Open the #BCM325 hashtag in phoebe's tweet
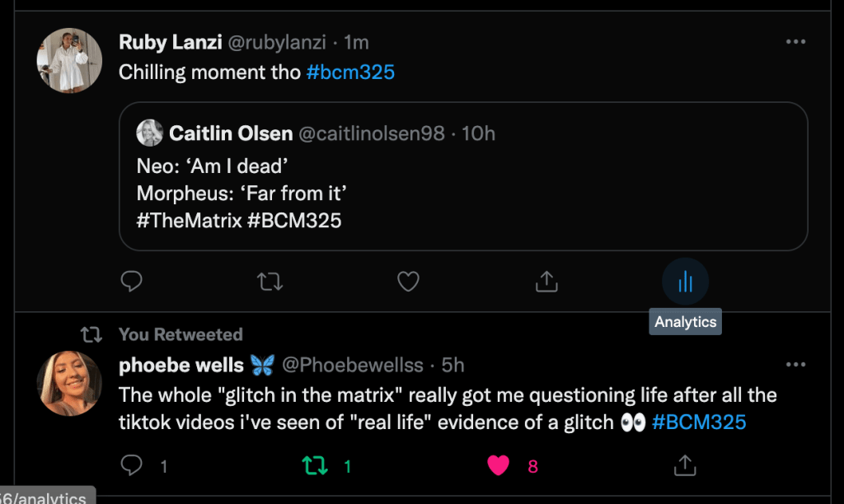Image resolution: width=844 pixels, height=504 pixels. pyautogui.click(x=699, y=422)
